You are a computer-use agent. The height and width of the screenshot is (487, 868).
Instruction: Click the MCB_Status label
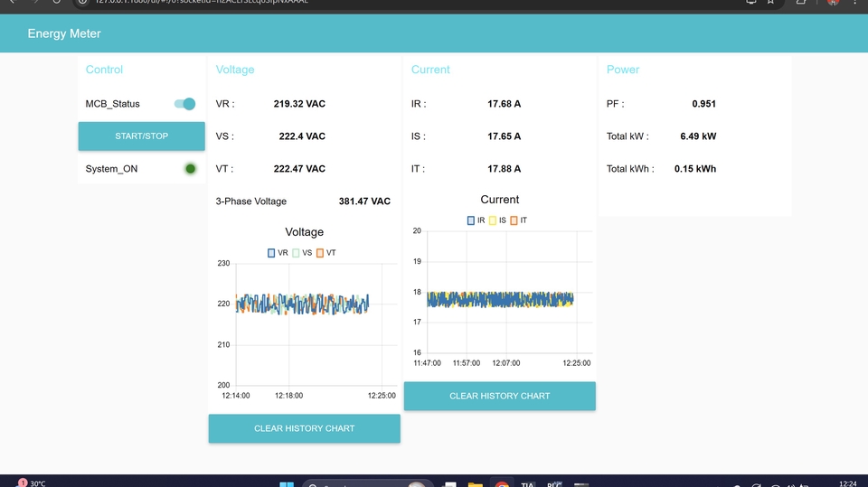point(112,104)
